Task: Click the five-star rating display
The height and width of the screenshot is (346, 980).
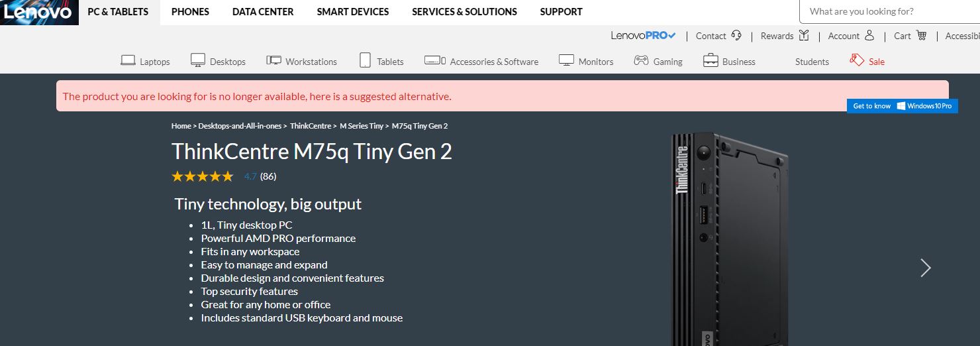Action: tap(203, 176)
